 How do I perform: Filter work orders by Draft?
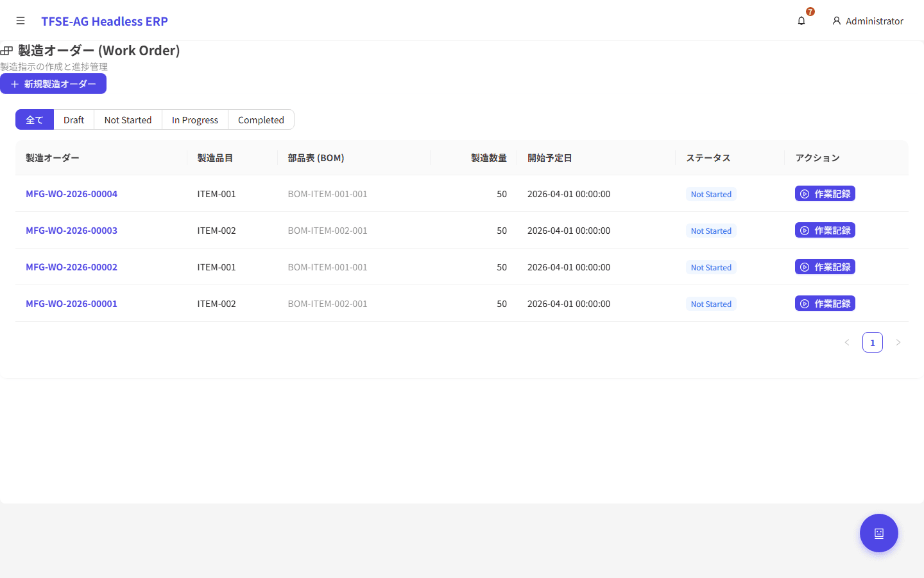[74, 120]
